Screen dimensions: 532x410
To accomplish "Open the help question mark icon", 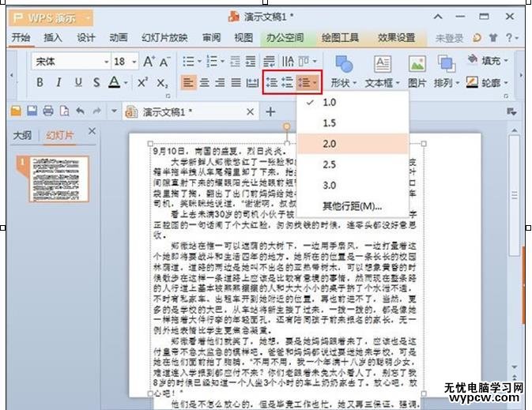I will tap(508, 38).
